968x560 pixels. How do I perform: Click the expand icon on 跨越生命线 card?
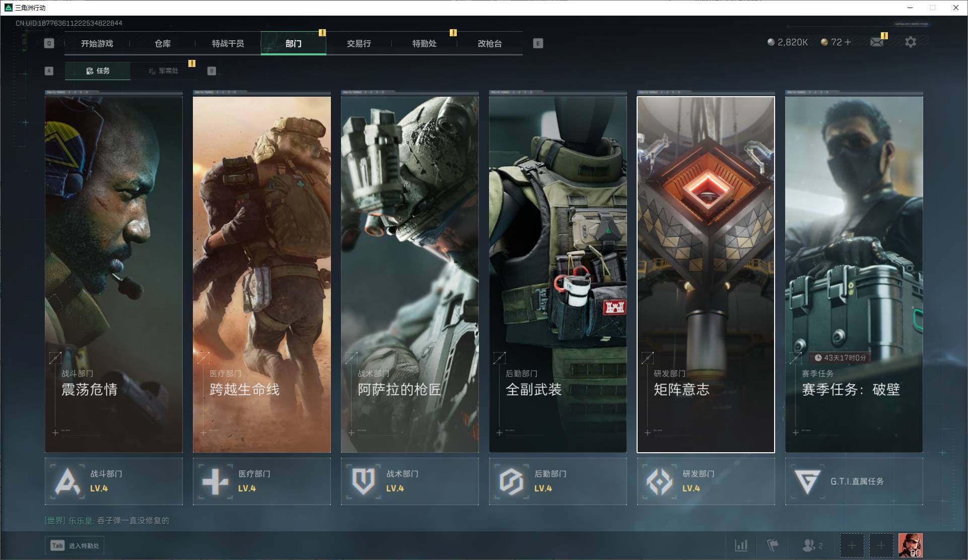pyautogui.click(x=203, y=358)
